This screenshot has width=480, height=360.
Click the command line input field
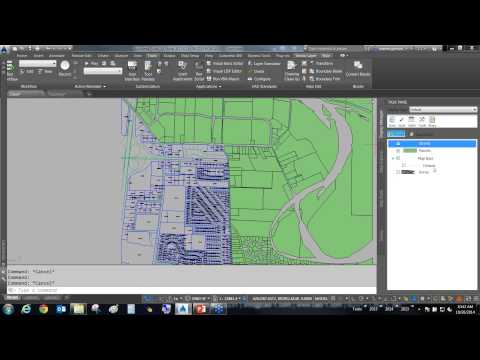192,290
